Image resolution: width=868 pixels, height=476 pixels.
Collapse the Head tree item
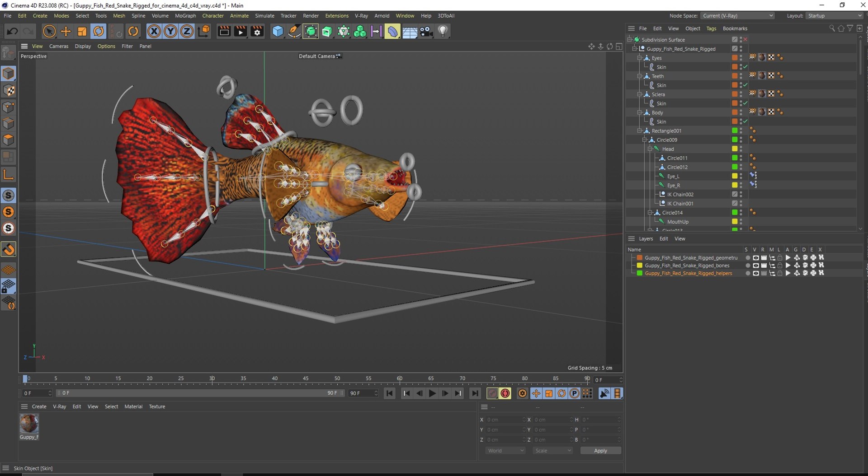click(x=650, y=149)
